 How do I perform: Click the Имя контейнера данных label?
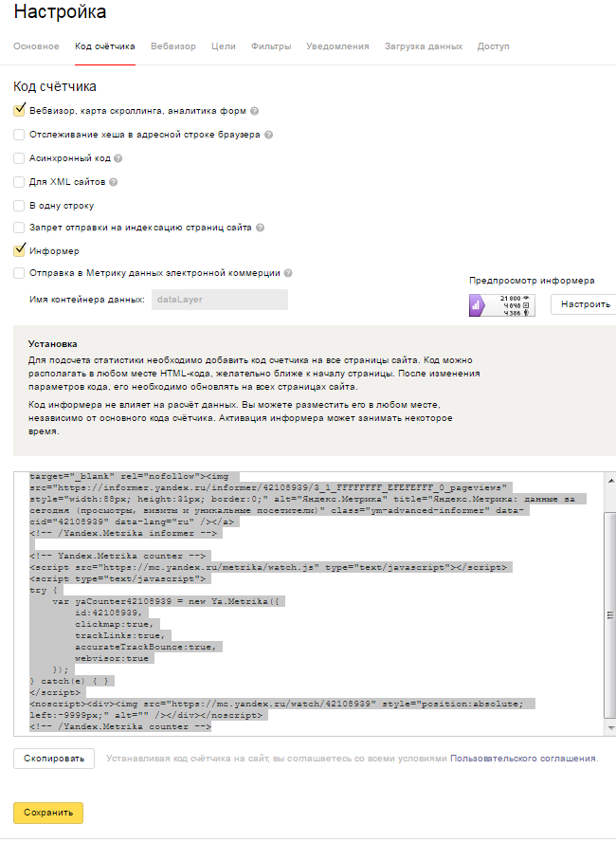(x=87, y=300)
